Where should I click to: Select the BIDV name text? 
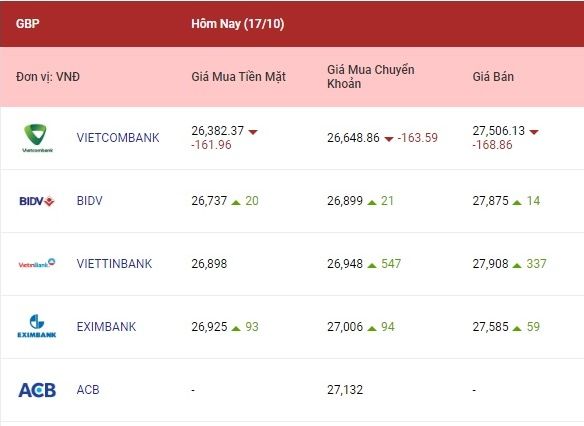coord(89,201)
